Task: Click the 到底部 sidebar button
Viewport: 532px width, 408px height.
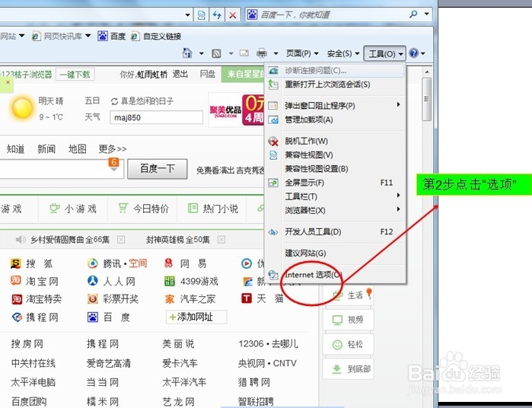Action: [349, 368]
